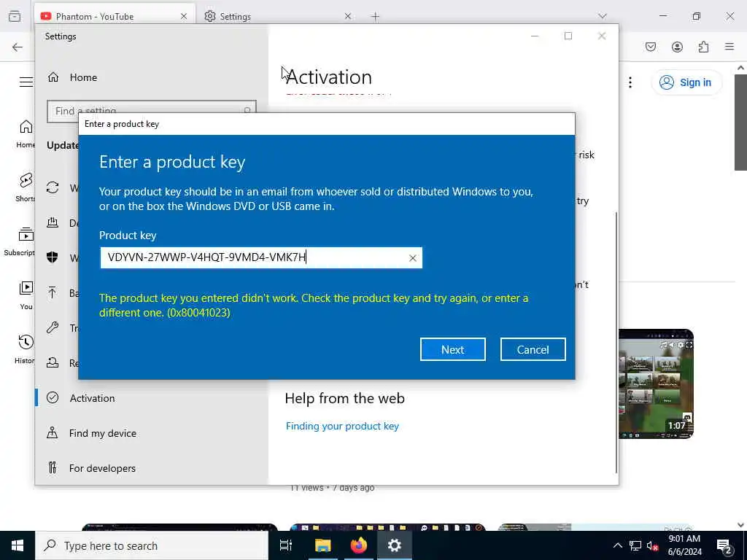Click the Delivery Optimization icon in sidebar

[53, 222]
